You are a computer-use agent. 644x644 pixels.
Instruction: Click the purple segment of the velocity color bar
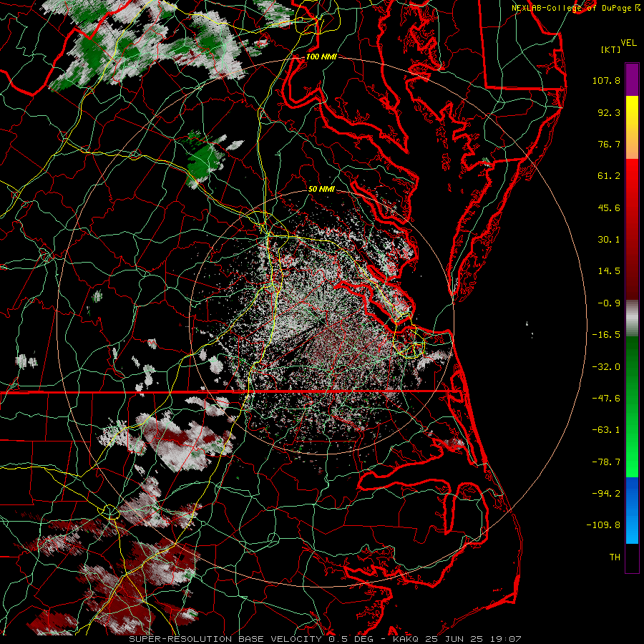(x=632, y=79)
